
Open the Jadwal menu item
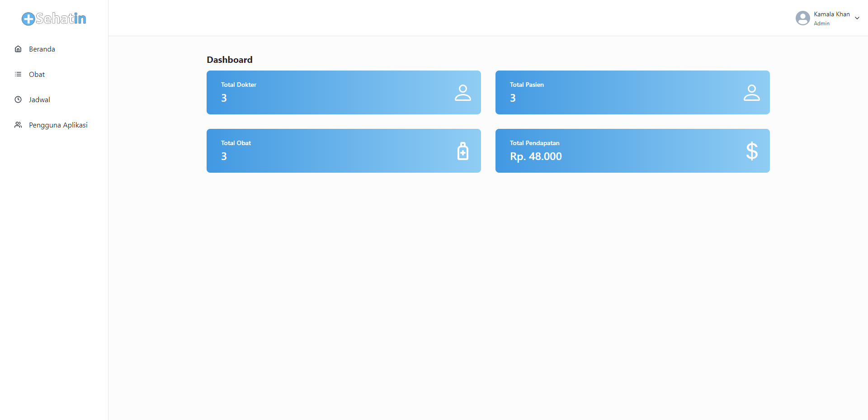click(x=54, y=99)
